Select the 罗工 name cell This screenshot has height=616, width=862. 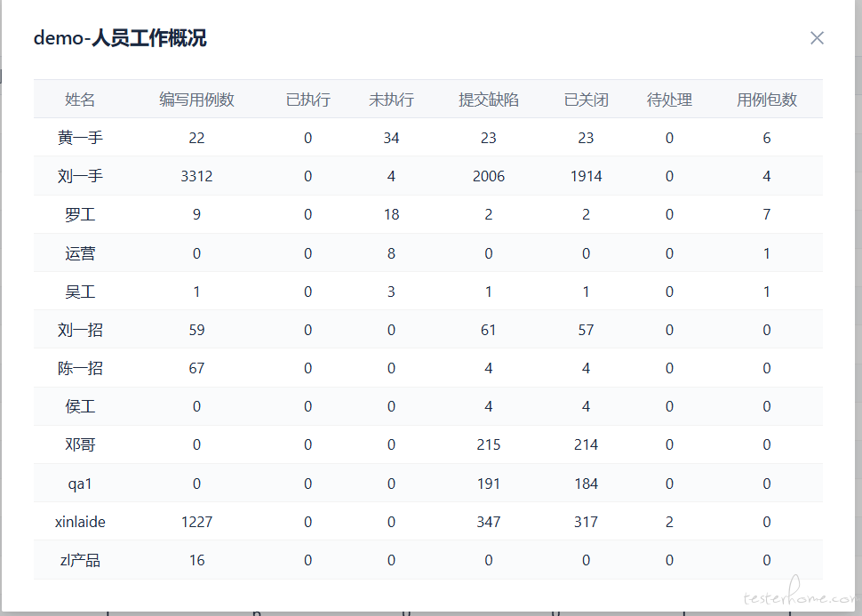point(80,214)
